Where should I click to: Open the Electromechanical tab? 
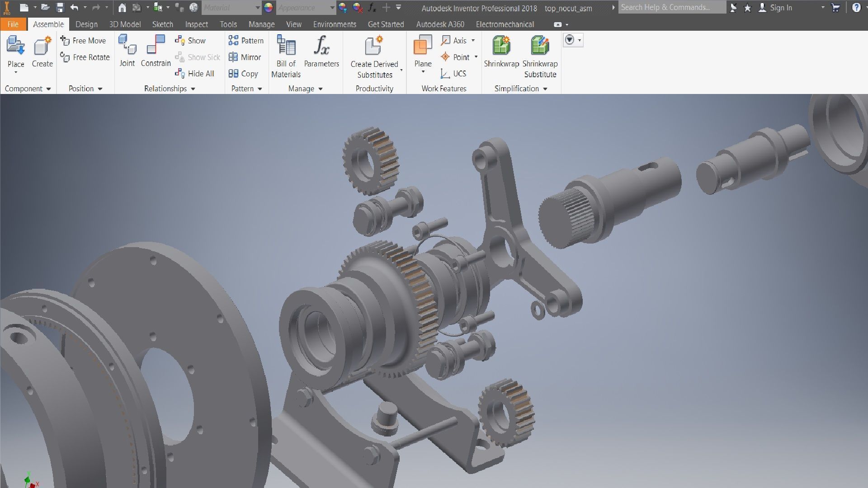coord(505,24)
